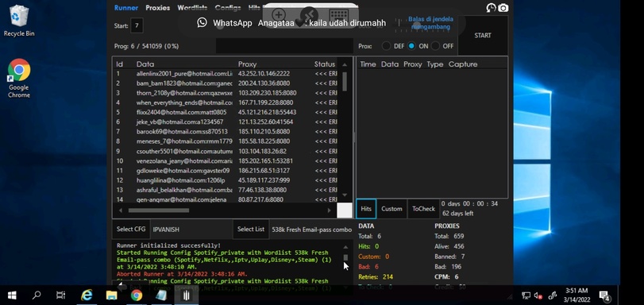Select proxy cell 77.46.138.38:8080
This screenshot has width=644, height=305.
click(263, 190)
